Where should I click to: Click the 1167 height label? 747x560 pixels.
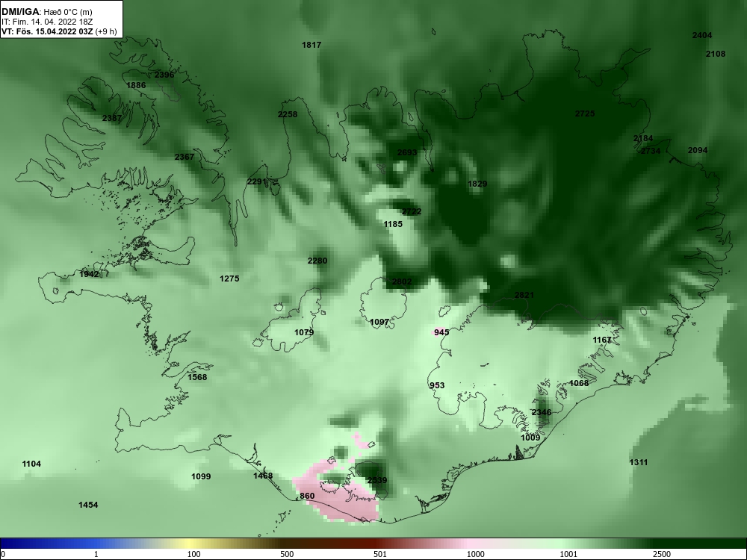click(x=602, y=340)
